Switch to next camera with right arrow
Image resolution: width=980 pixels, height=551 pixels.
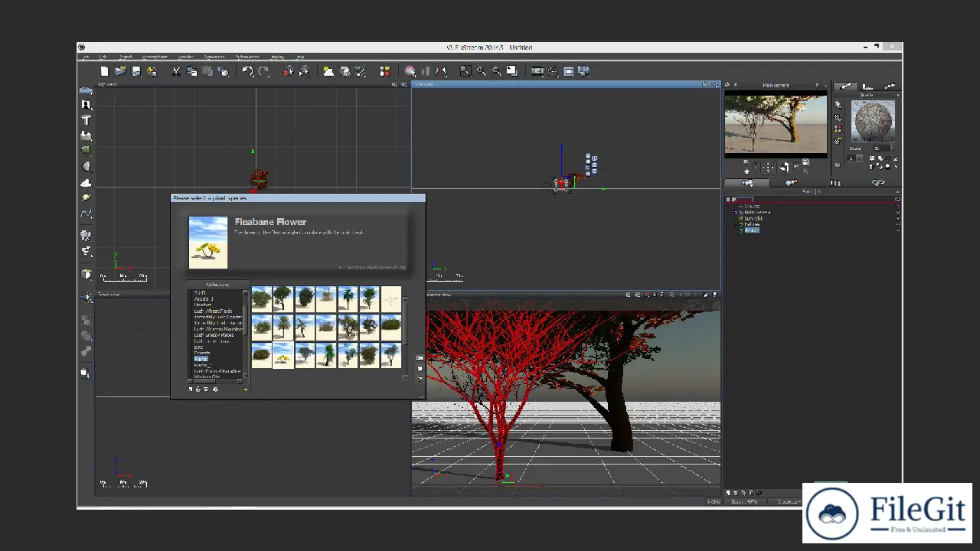[x=816, y=85]
